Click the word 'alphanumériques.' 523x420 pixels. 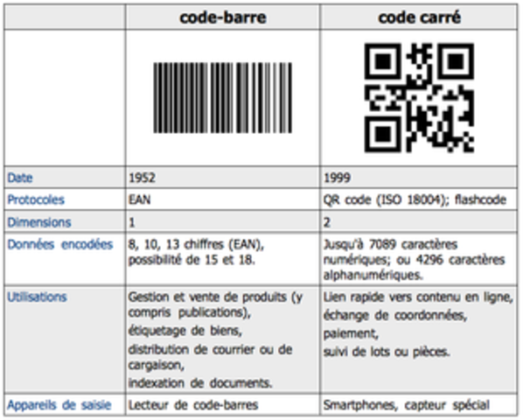[x=373, y=276]
